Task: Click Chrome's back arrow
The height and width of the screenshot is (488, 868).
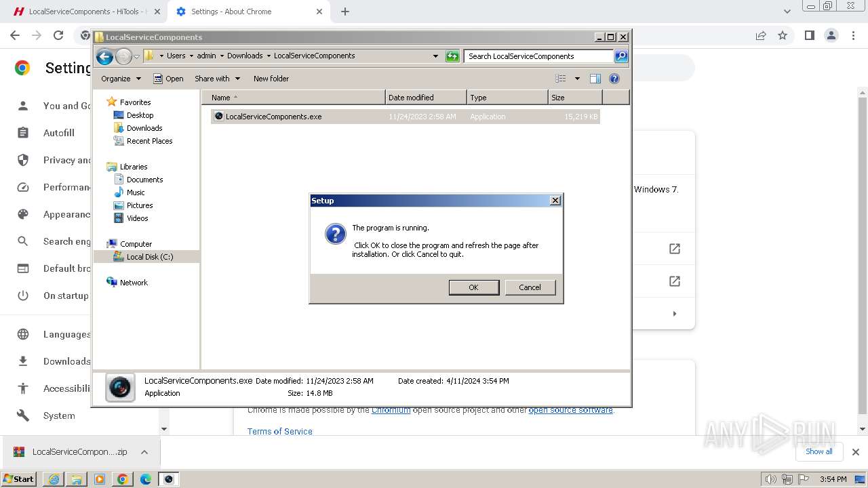Action: pyautogui.click(x=15, y=35)
